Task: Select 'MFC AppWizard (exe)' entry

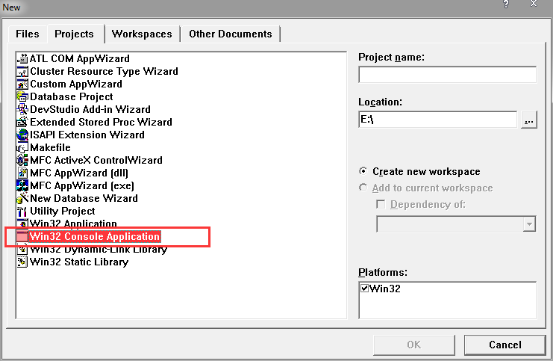Action: coord(82,186)
